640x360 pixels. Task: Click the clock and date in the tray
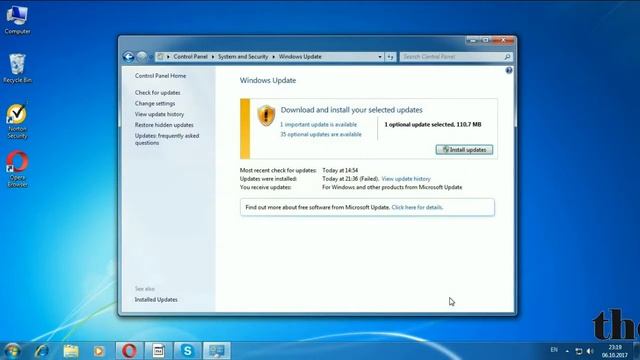[x=614, y=351]
